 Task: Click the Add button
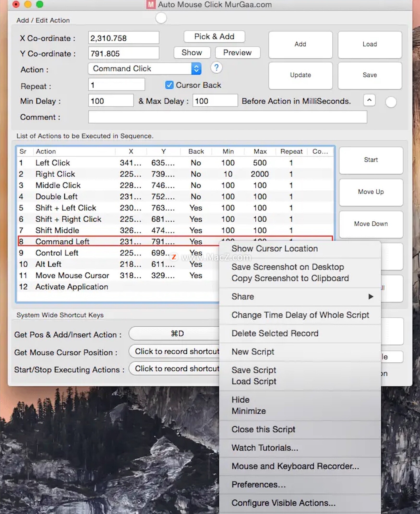click(300, 44)
